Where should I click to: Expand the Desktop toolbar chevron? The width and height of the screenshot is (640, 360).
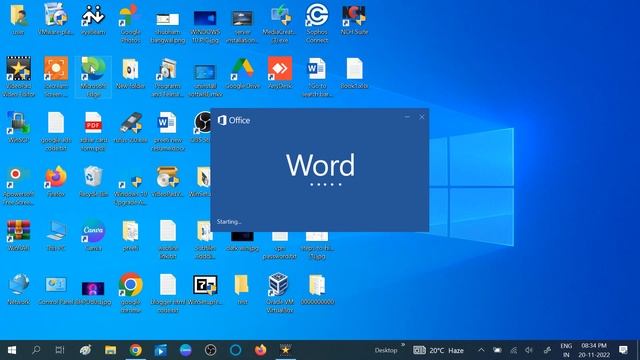tap(403, 345)
